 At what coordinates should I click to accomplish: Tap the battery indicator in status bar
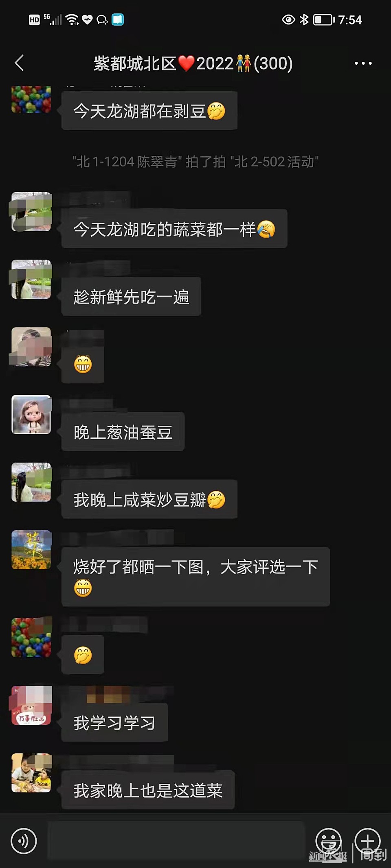tap(324, 20)
